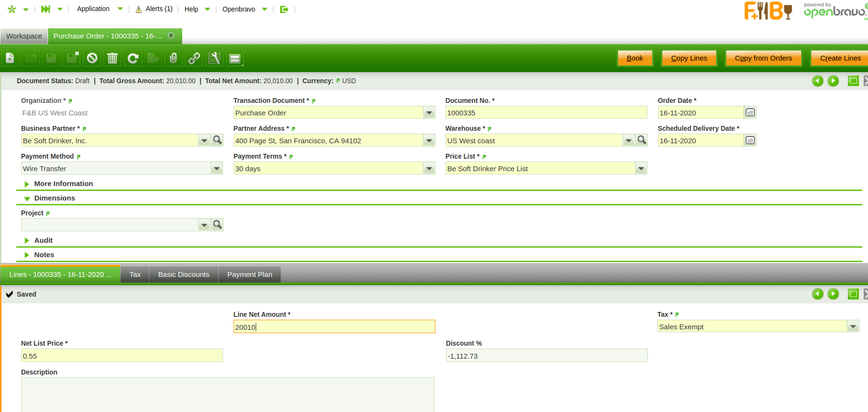Open the Order Date calendar picker
The width and height of the screenshot is (868, 412).
pos(750,112)
